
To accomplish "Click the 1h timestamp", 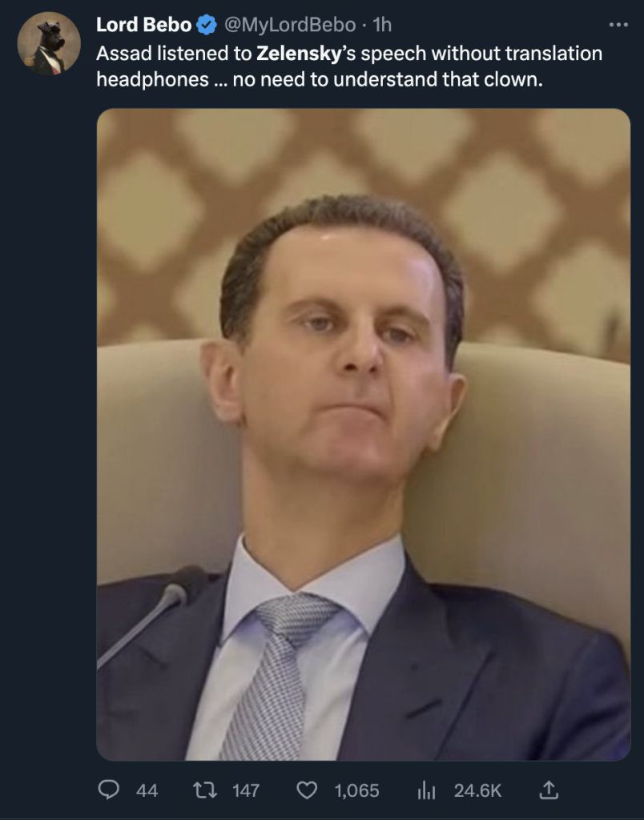I will [381, 25].
